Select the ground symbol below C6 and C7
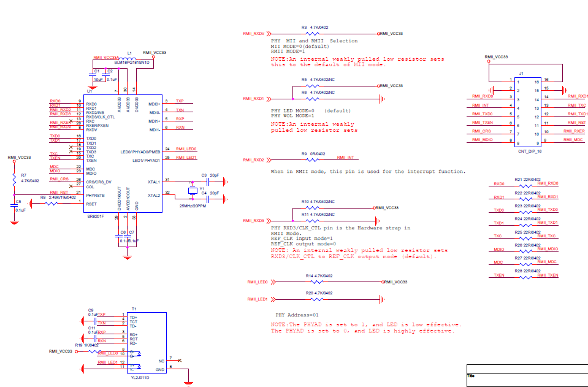The height and width of the screenshot is (387, 588). coord(127,258)
